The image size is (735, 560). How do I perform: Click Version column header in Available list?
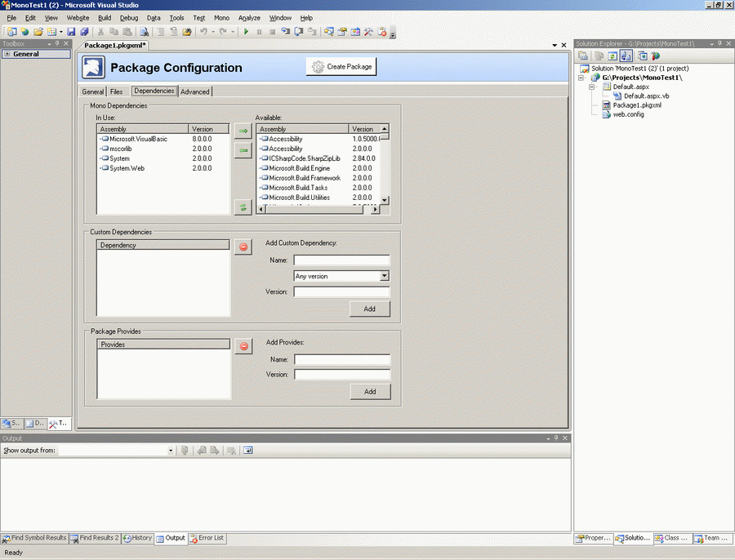point(364,129)
